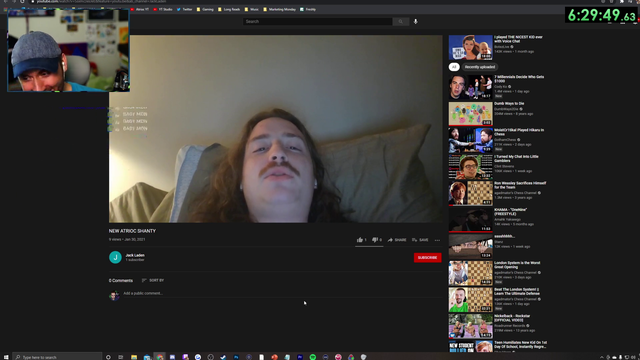Focus the YouTube search field
The height and width of the screenshot is (360, 640).
tap(318, 21)
